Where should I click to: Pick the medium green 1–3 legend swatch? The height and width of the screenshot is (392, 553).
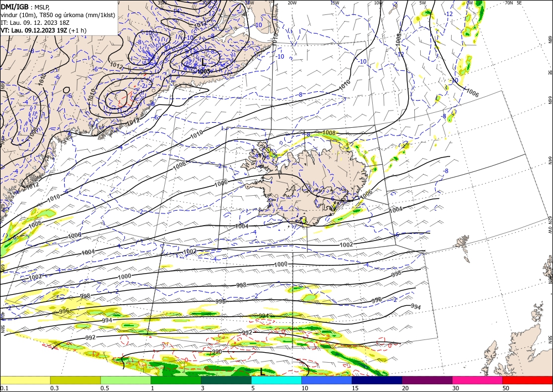pos(176,380)
